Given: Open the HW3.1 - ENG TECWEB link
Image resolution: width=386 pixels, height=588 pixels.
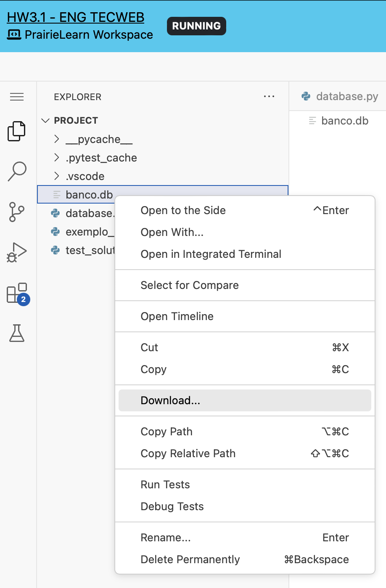Looking at the screenshot, I should click(76, 17).
